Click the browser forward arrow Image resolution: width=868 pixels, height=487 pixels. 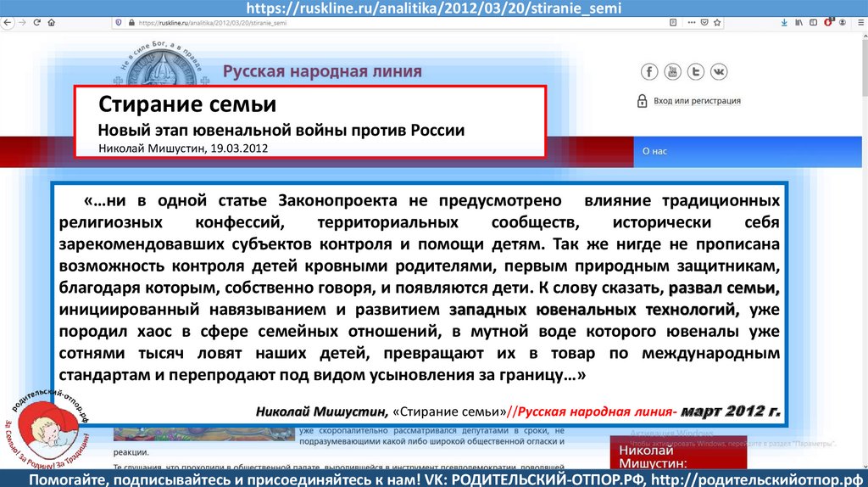tap(23, 23)
